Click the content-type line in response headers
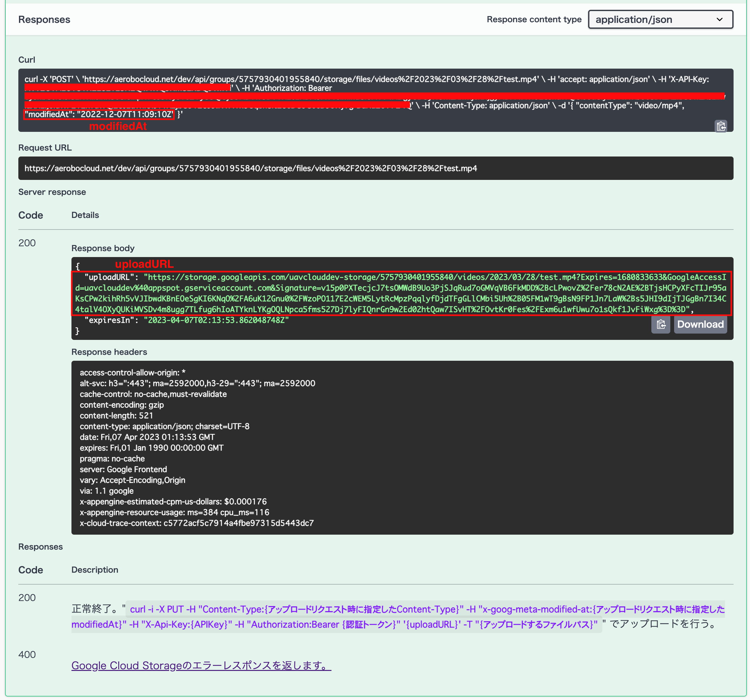The width and height of the screenshot is (750, 700). (164, 426)
